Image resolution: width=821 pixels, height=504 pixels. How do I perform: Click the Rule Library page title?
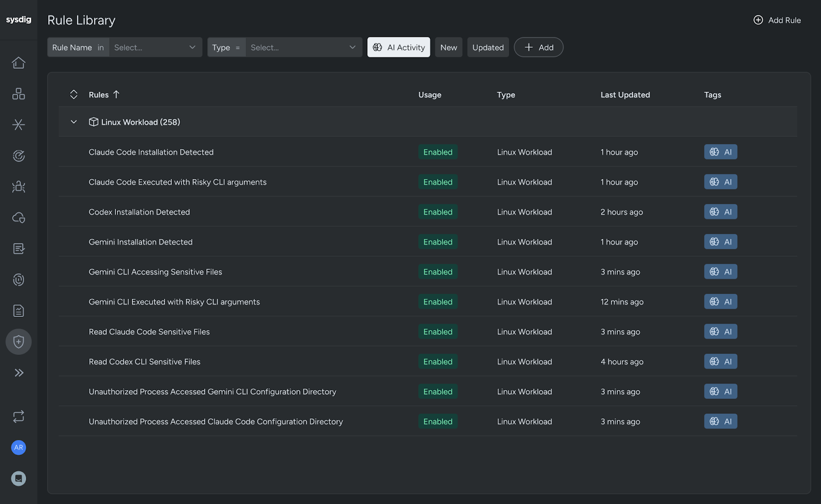tap(81, 21)
